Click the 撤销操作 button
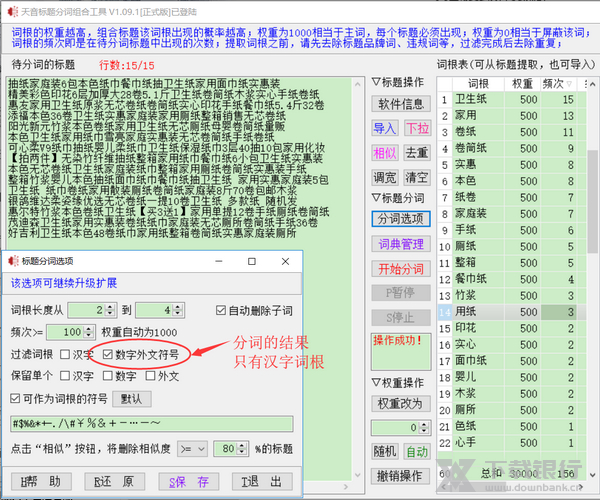600x500 pixels. (x=401, y=476)
